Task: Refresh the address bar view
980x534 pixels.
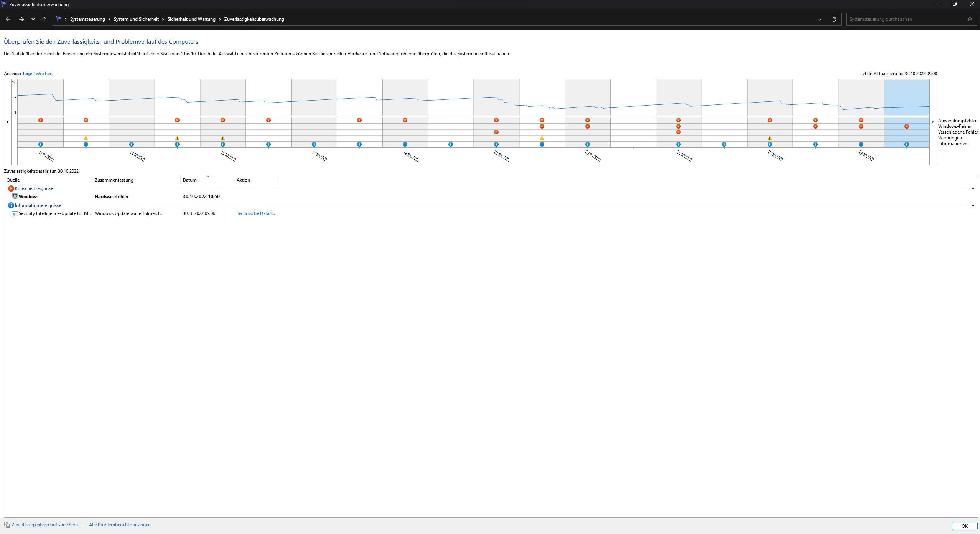Action: tap(833, 19)
